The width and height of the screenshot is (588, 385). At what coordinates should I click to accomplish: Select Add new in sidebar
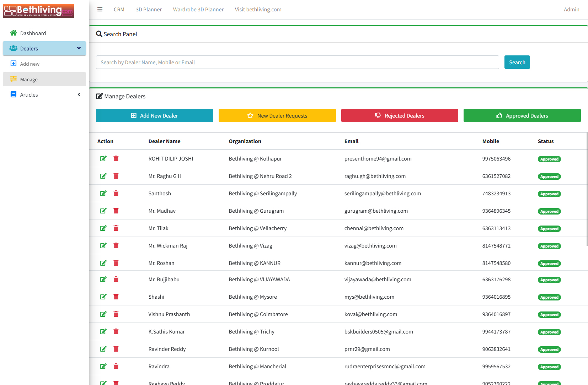pyautogui.click(x=30, y=64)
